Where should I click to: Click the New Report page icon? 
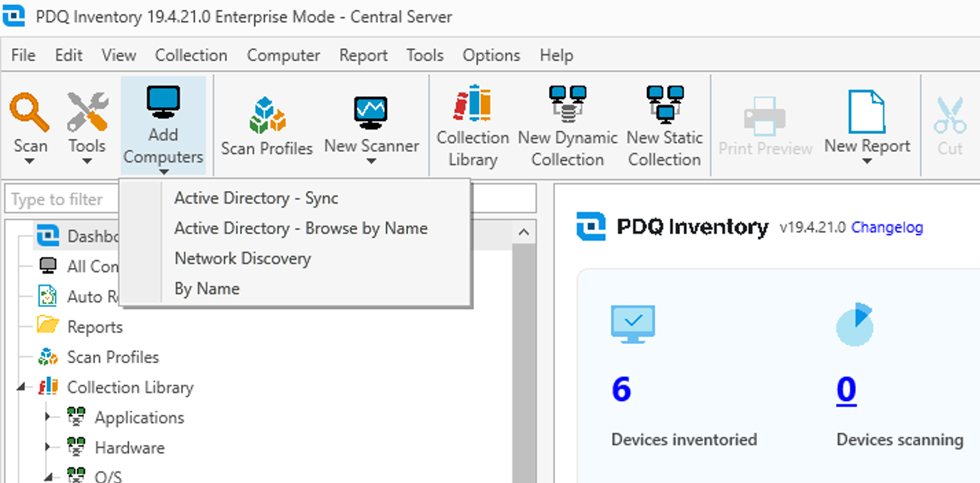click(x=867, y=113)
